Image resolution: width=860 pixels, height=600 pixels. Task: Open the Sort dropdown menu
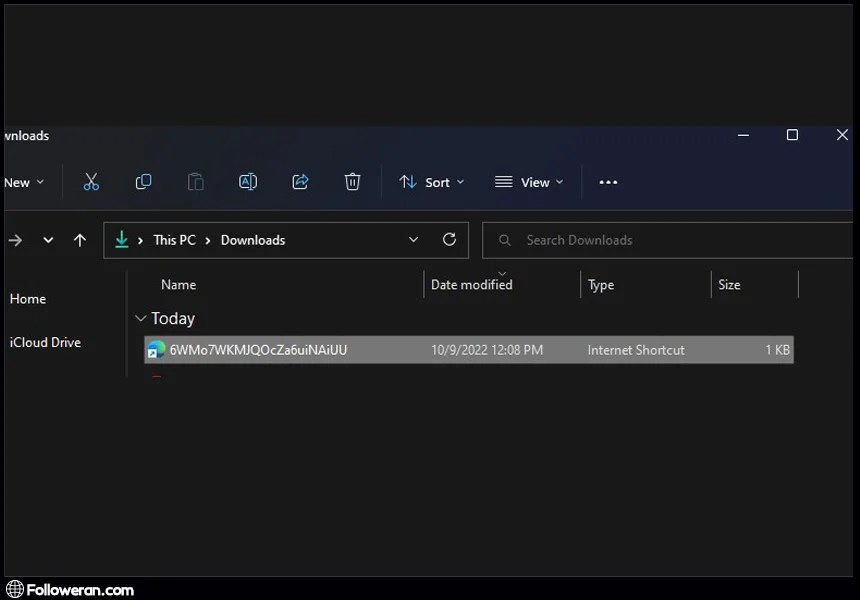pyautogui.click(x=432, y=182)
